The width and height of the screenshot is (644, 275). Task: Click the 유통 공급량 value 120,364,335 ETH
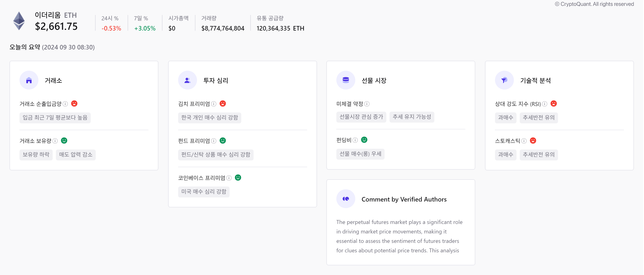click(280, 28)
